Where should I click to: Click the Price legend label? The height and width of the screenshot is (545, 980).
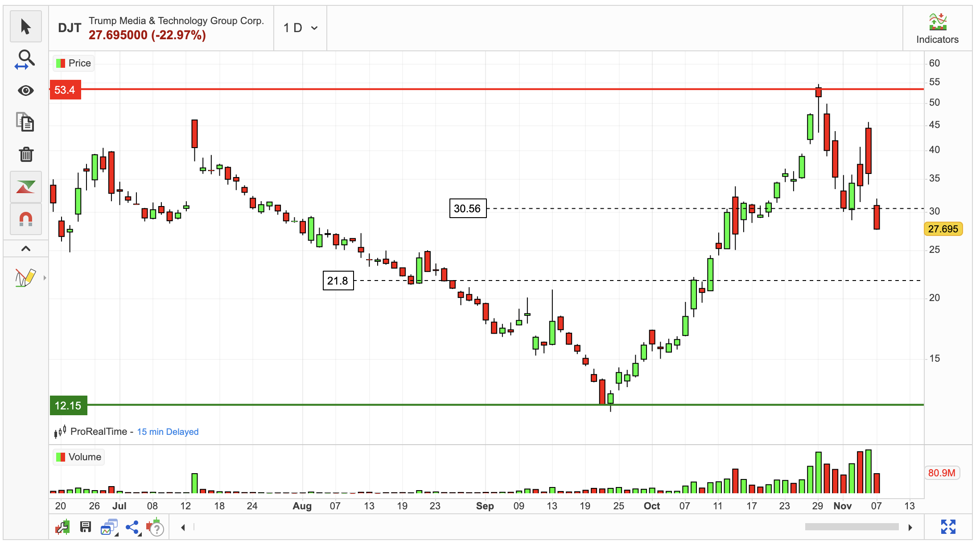click(x=80, y=63)
